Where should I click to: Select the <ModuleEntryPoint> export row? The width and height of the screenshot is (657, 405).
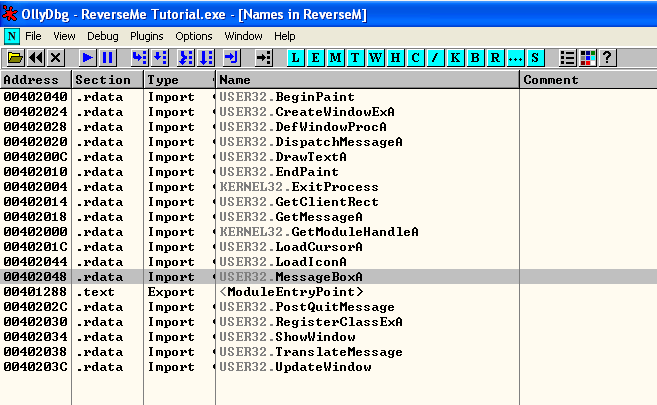[x=328, y=292]
